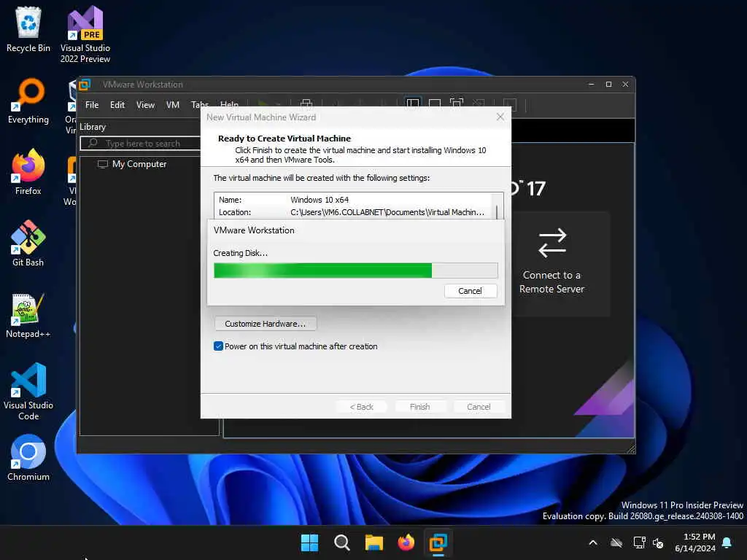Viewport: 747px width, 560px height.
Task: Click the Library search field
Action: tap(141, 144)
